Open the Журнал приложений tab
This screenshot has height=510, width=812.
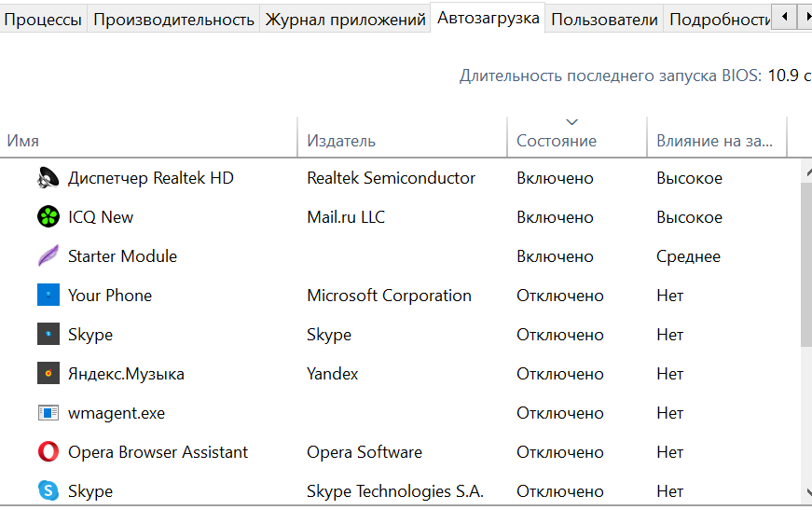[345, 20]
